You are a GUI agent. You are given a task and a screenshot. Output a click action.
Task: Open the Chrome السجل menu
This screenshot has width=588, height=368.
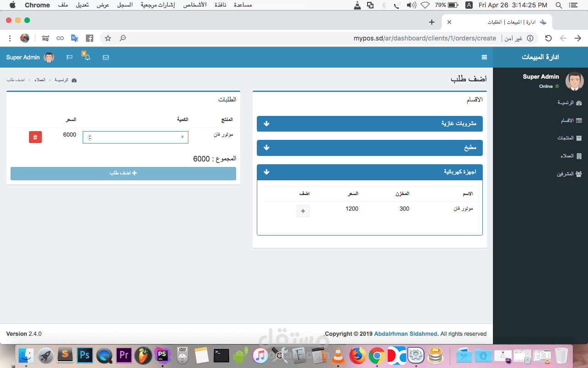click(125, 5)
